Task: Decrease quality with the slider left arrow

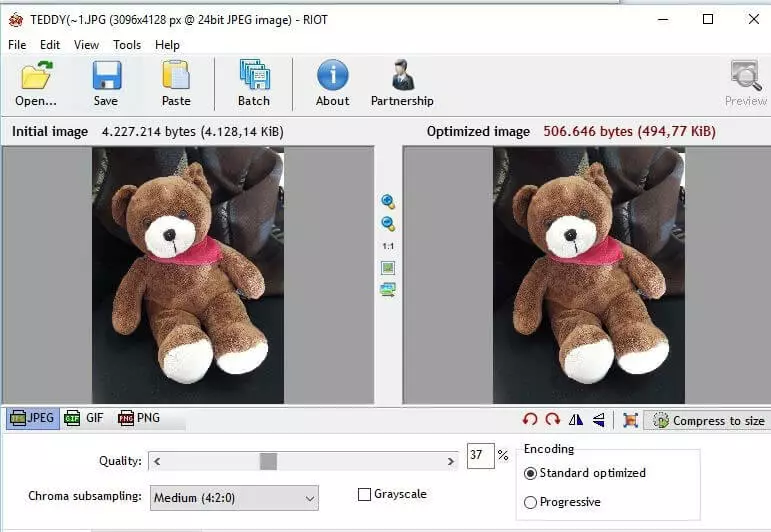Action: 157,461
